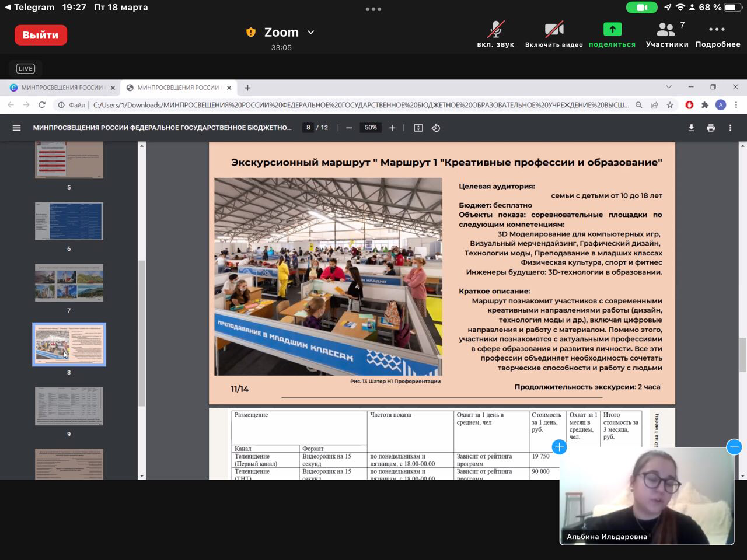Click the fit to page icon
This screenshot has width=747, height=560.
(418, 128)
